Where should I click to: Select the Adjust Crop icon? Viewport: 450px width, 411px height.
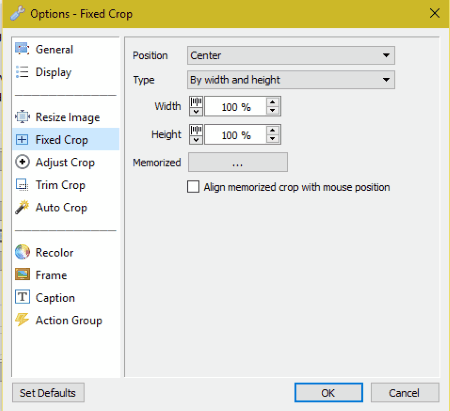tap(22, 162)
